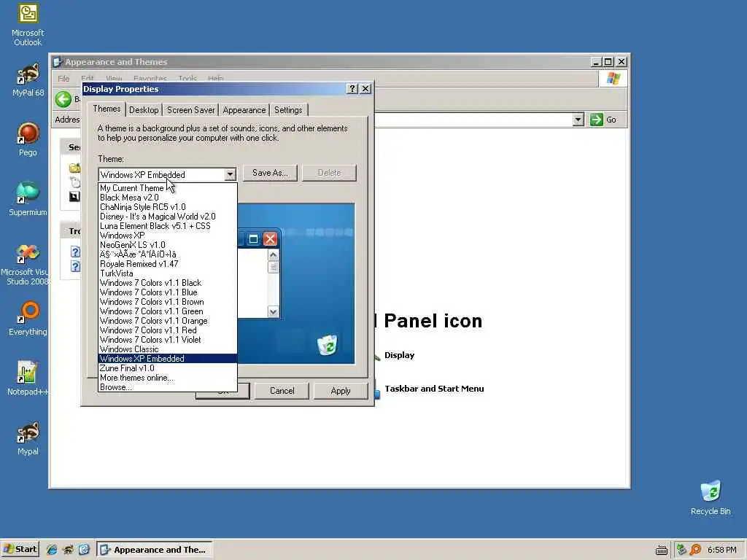This screenshot has width=747, height=560.
Task: Select highlighted Windows XP Embedded entry
Action: pyautogui.click(x=168, y=359)
